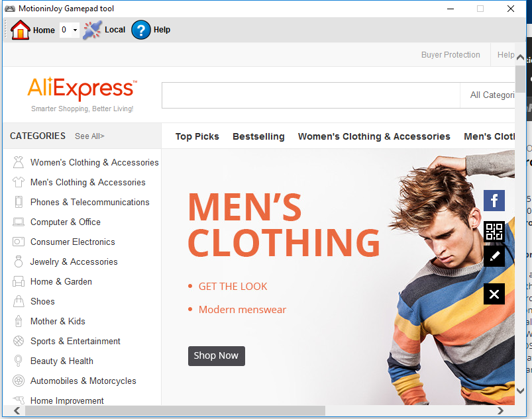Click the Help text button in toolbar
This screenshot has width=532, height=419.
tap(162, 30)
